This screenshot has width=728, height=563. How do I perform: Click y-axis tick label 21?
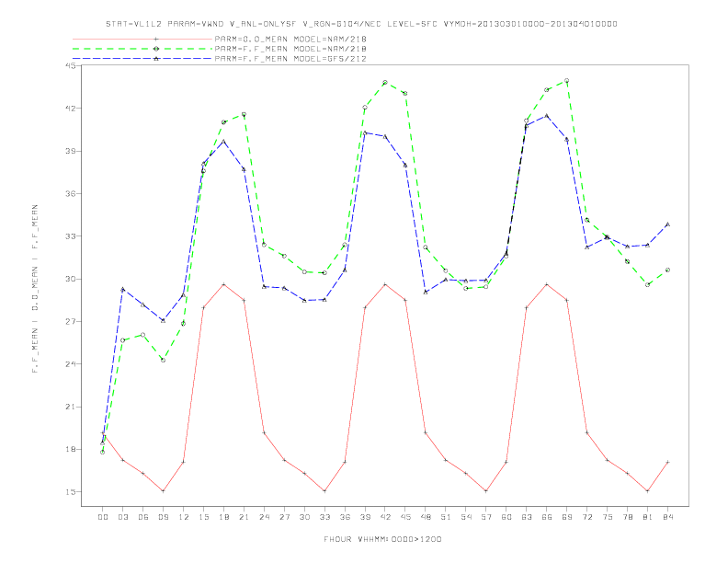tap(70, 407)
